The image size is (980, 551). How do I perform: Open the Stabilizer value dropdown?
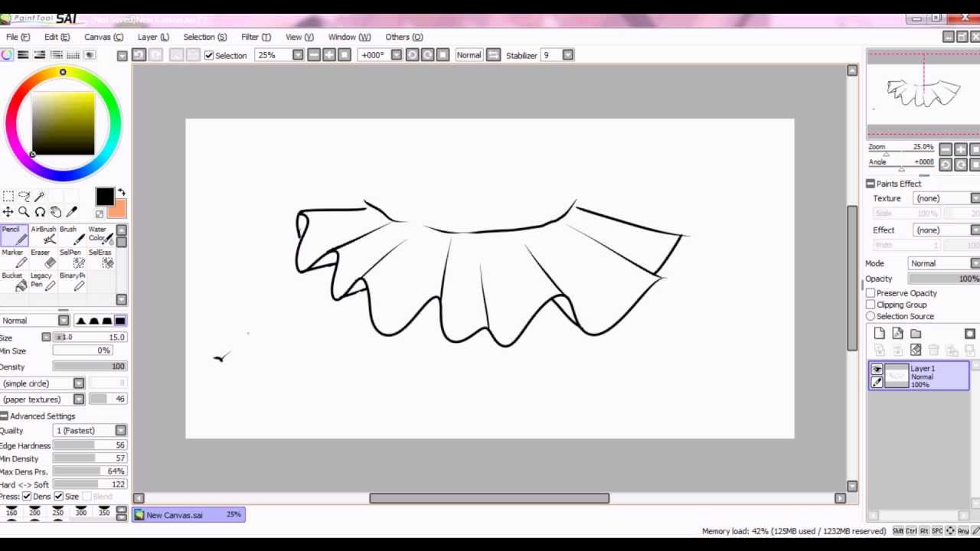[568, 55]
